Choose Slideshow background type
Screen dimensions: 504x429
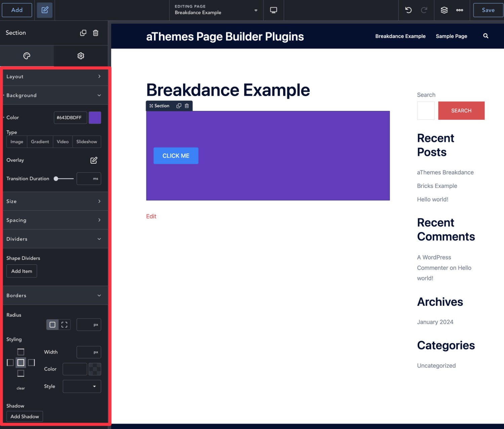point(87,142)
